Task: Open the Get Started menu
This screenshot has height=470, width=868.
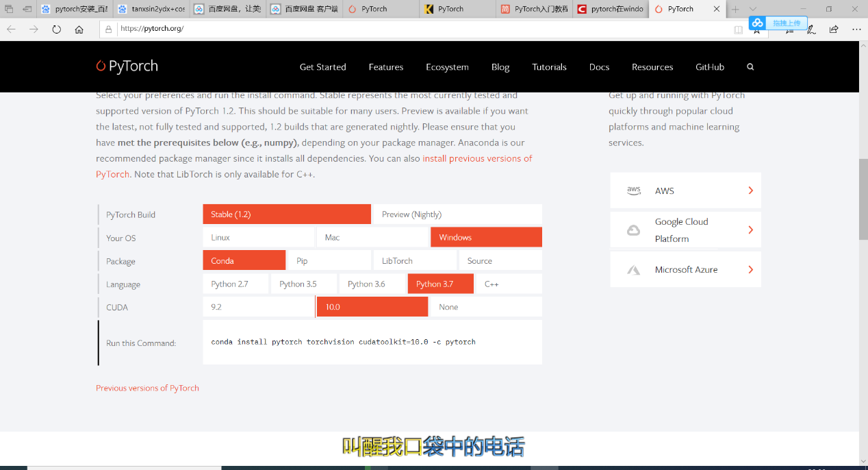Action: pos(322,67)
